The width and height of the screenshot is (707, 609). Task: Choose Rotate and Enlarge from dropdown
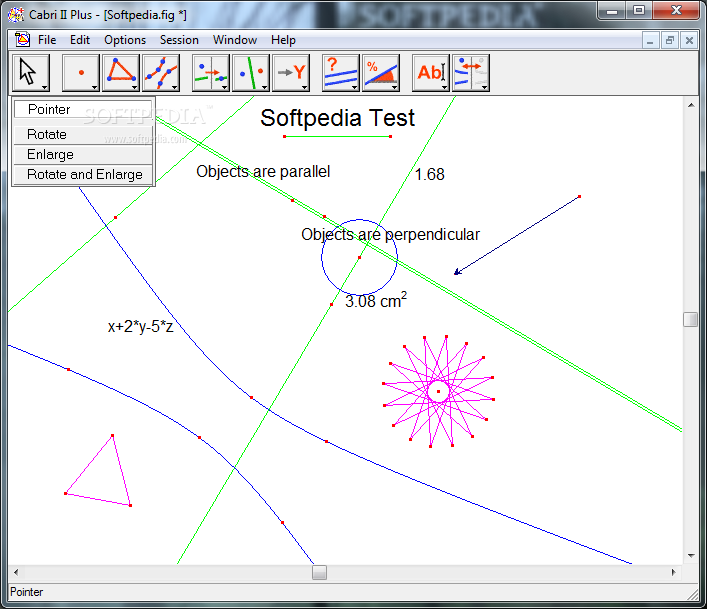pos(83,174)
